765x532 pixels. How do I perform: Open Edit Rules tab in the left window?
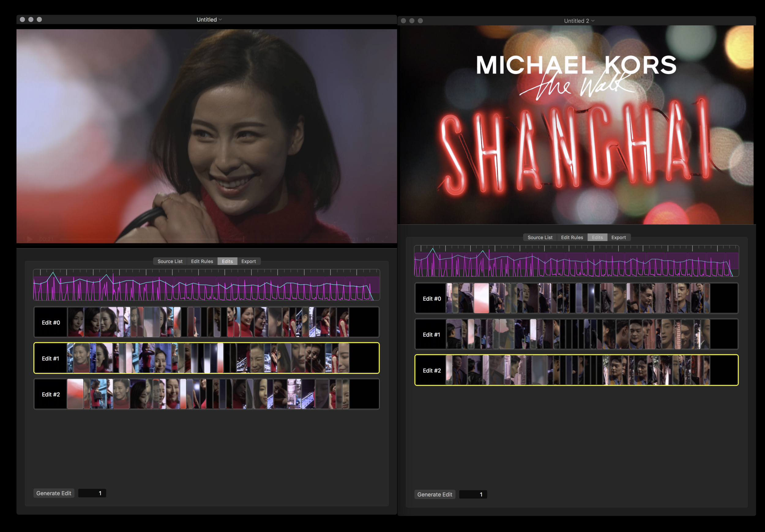click(x=202, y=261)
